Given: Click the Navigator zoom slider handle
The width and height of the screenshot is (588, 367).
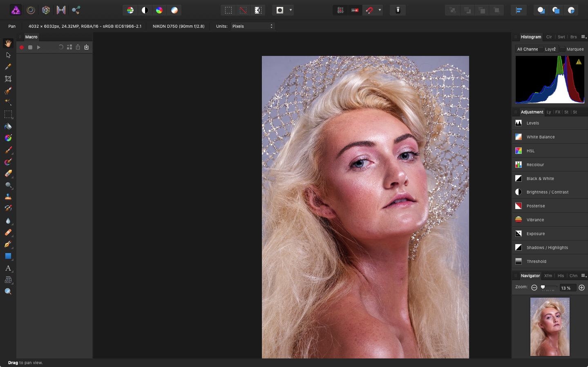Looking at the screenshot, I should [543, 287].
